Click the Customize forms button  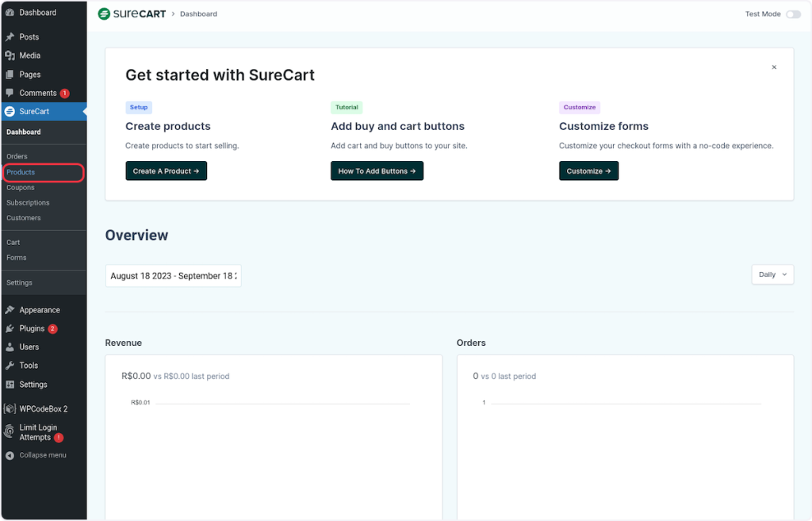point(588,170)
